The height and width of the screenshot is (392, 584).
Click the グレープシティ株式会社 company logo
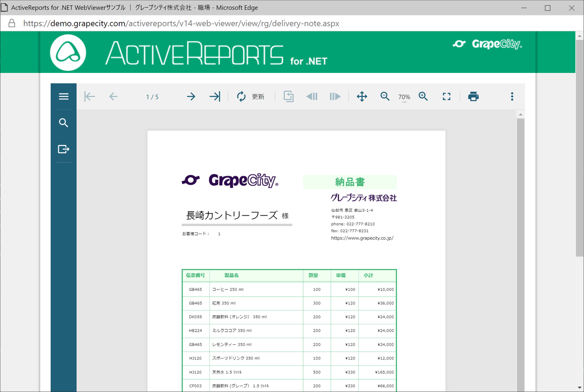click(x=364, y=198)
